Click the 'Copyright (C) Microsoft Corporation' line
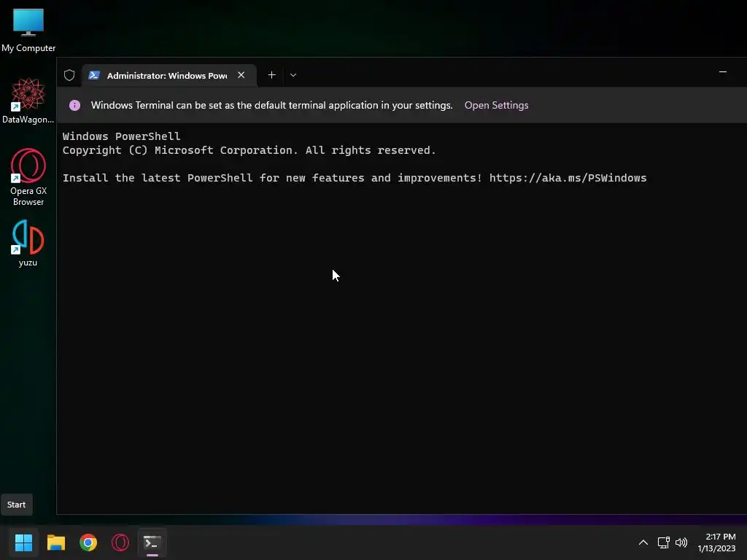747x560 pixels. pyautogui.click(x=249, y=150)
